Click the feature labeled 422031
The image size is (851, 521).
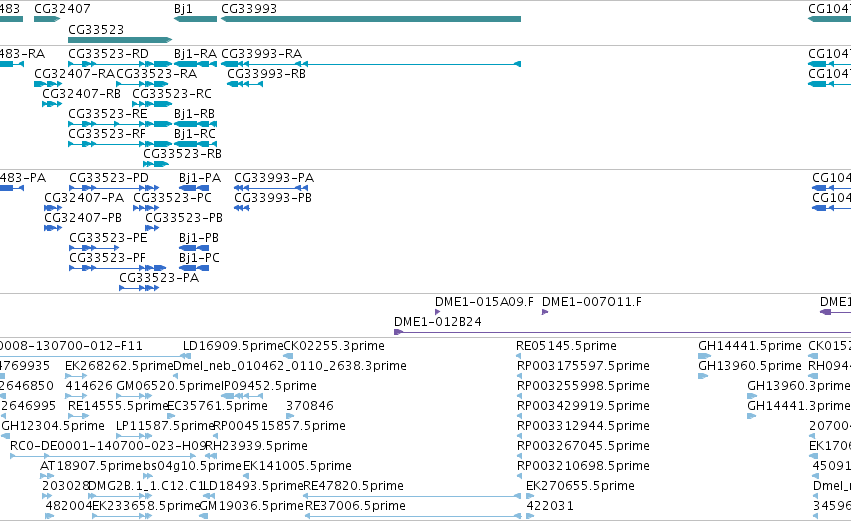click(x=550, y=506)
